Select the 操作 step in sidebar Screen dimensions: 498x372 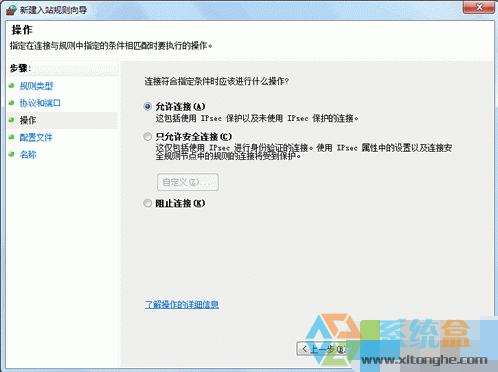62,120
